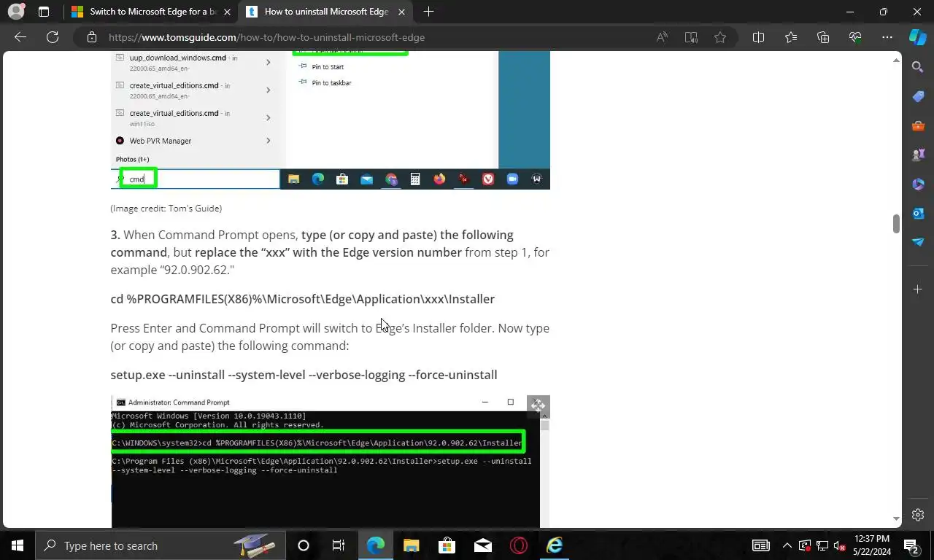Close the 'Switch to Microsoft Edge' tab
The height and width of the screenshot is (560, 934).
coord(228,12)
